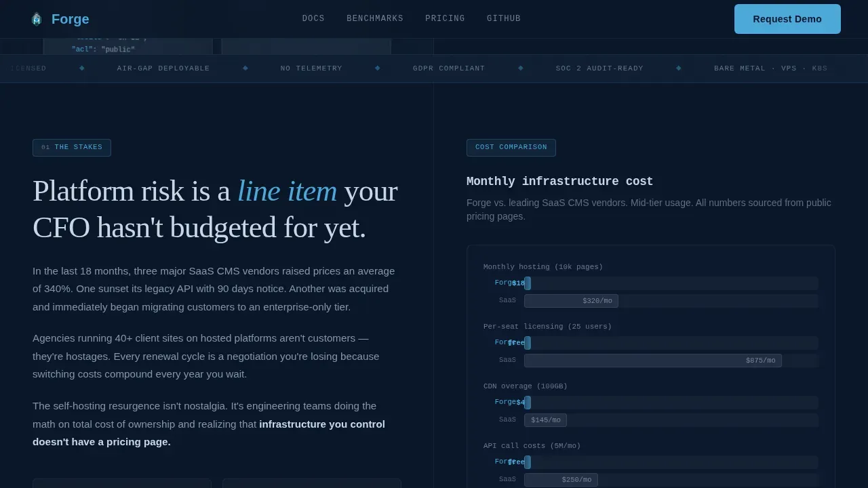Click the 'Forge vs. leading SaaS CMS vendors' description

[649, 209]
